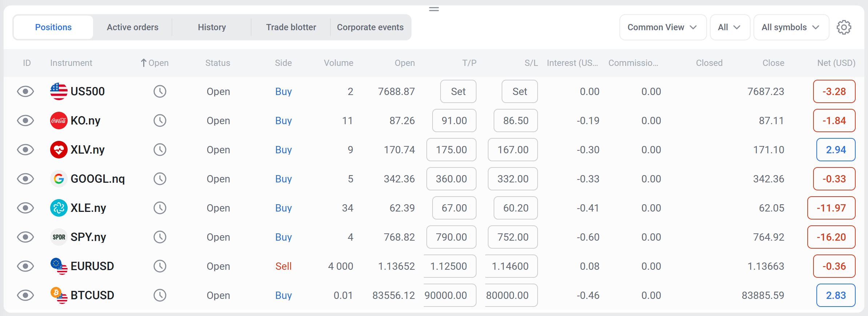The image size is (868, 316).
Task: Click the Google logo for GOOGL.nq
Action: click(x=59, y=179)
